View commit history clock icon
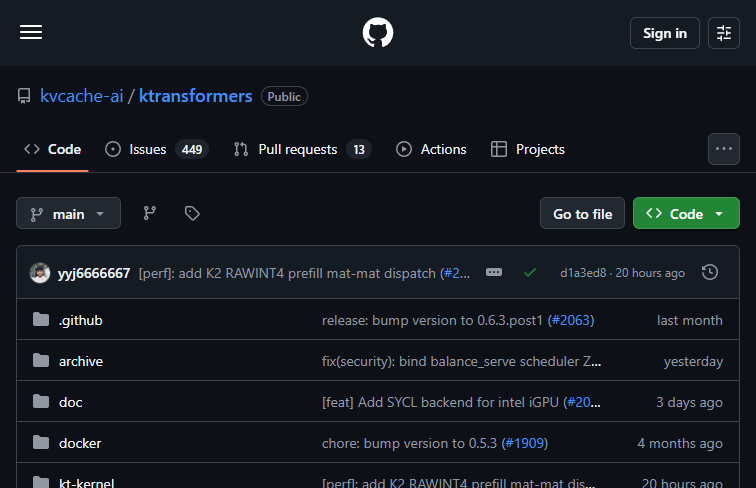 pos(710,272)
